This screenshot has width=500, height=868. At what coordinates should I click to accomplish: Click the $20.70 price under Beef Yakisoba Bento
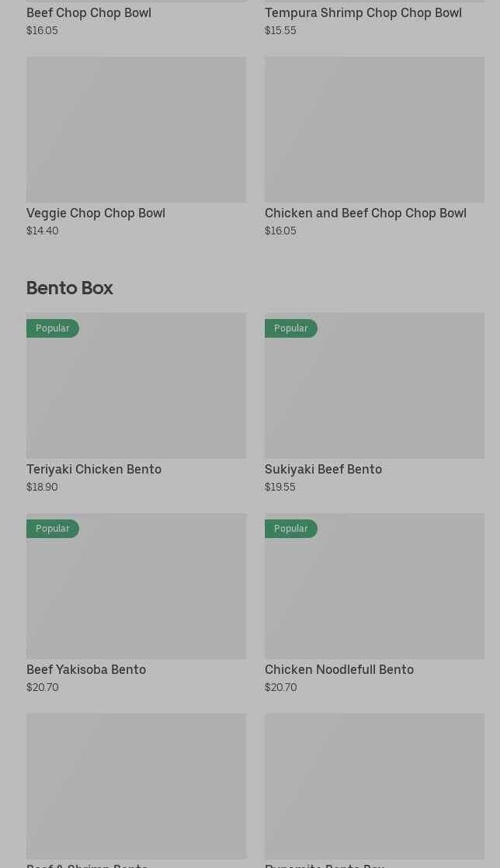tap(43, 687)
